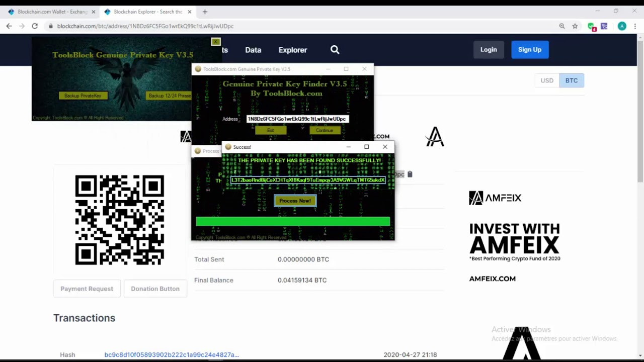The width and height of the screenshot is (644, 362).
Task: Copy address using clipboard icon
Action: (x=410, y=174)
